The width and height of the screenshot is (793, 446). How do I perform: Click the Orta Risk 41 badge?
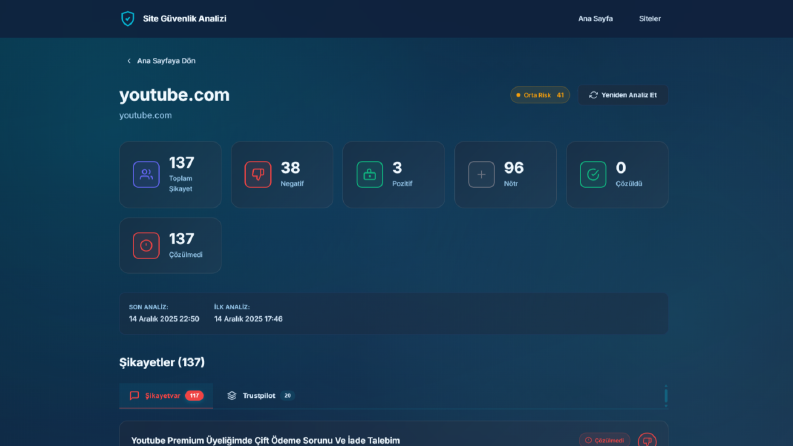coord(540,95)
